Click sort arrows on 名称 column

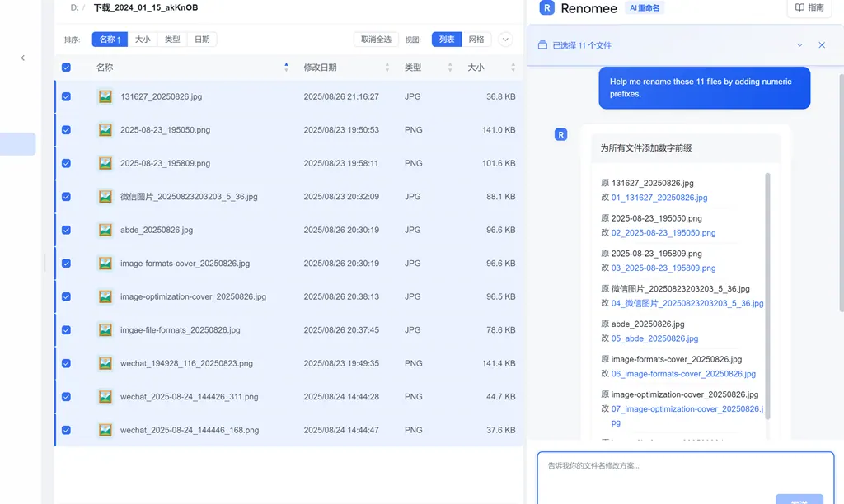coord(286,68)
